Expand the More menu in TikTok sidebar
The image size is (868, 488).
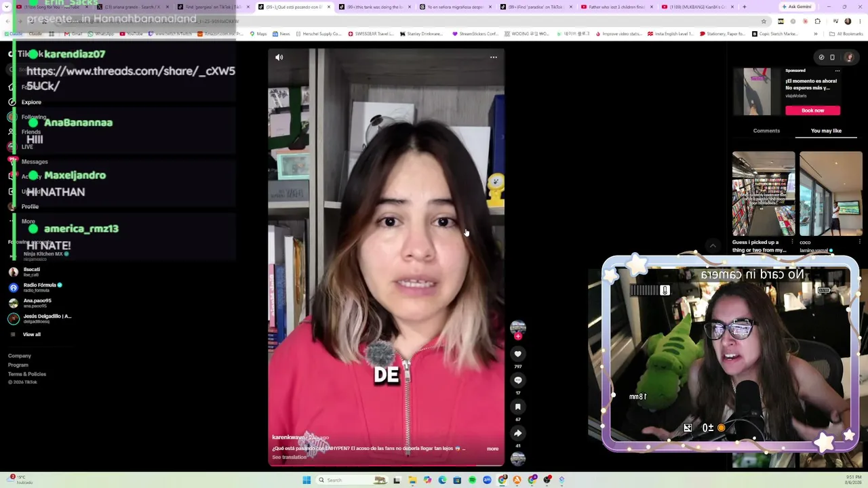click(x=28, y=222)
